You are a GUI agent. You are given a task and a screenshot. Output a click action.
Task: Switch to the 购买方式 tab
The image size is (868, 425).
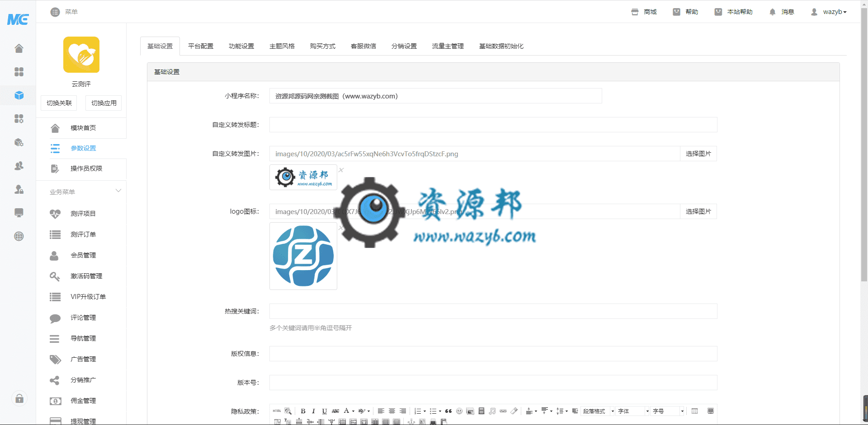323,46
